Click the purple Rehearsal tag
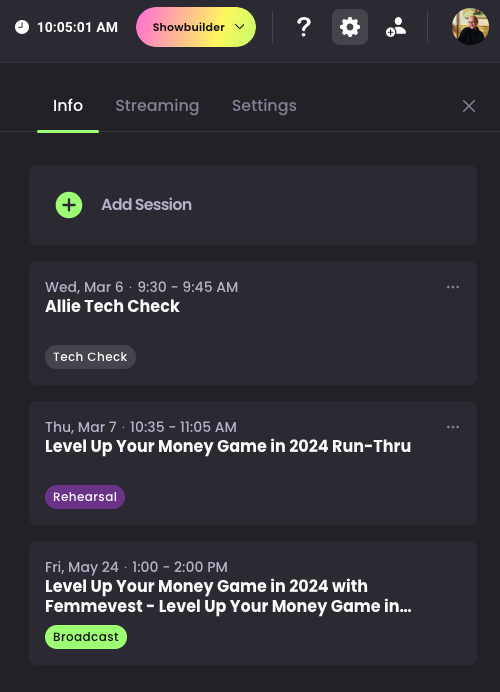The image size is (500, 692). click(85, 497)
